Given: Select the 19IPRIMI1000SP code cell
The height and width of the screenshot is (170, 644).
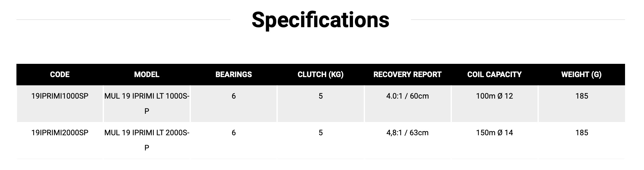Looking at the screenshot, I should [x=60, y=96].
